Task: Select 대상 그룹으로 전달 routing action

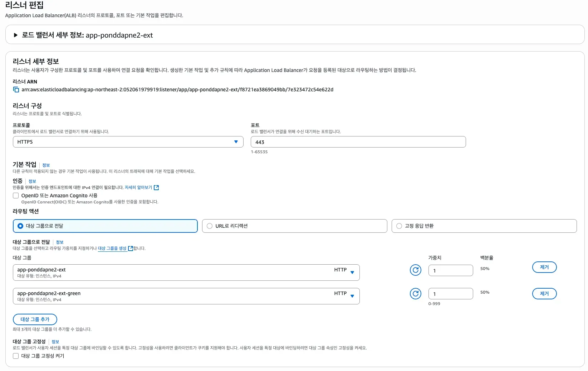Action: (105, 226)
